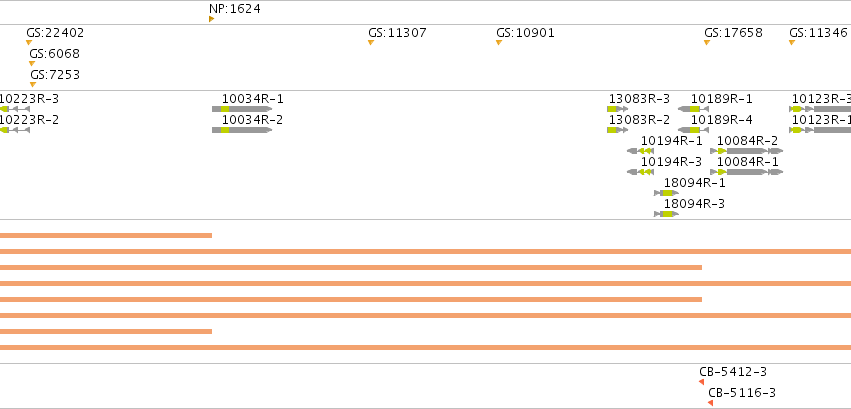Select the 10034R-1 gene glyph
The width and height of the screenshot is (851, 409).
[x=242, y=109]
